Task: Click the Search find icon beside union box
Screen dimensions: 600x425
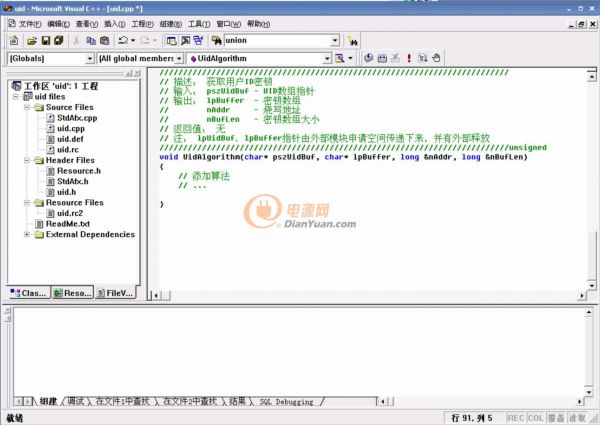Action: pos(352,41)
